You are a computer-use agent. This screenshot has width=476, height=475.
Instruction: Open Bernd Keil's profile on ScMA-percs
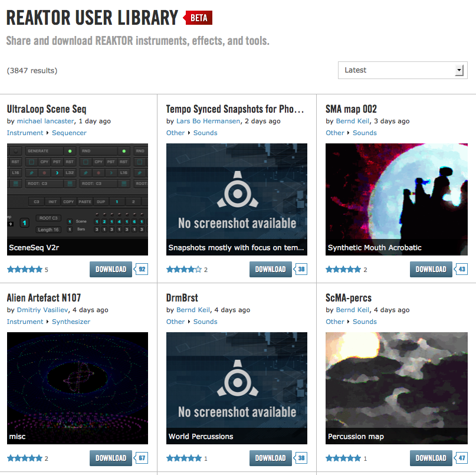coord(353,310)
